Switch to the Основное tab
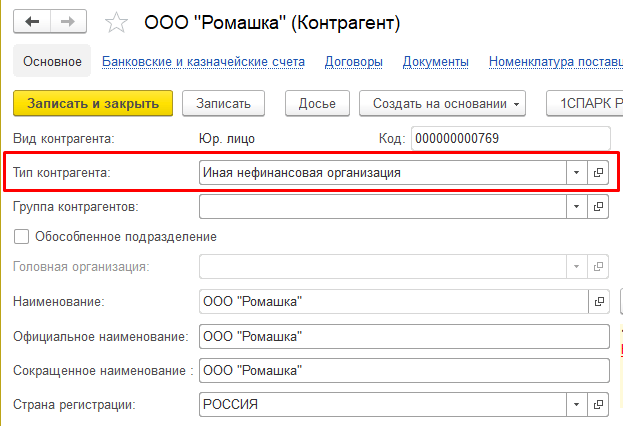 pos(52,62)
